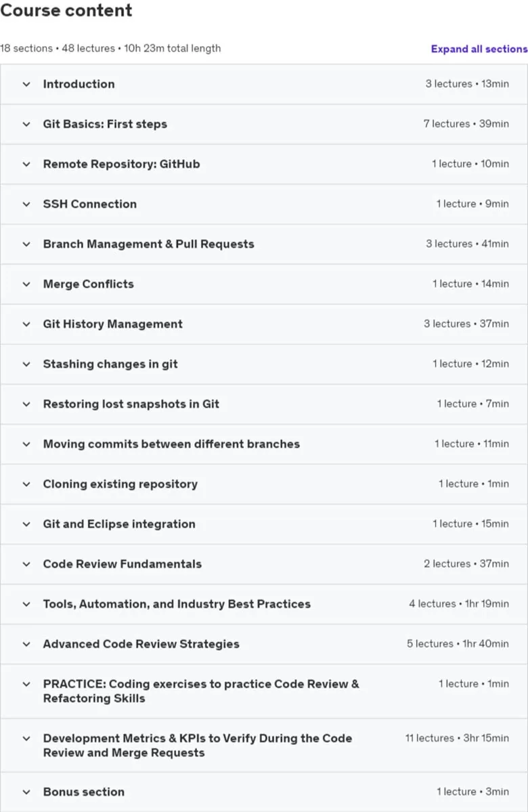
Task: Expand Stashing changes in git chevron
Action: (x=26, y=364)
